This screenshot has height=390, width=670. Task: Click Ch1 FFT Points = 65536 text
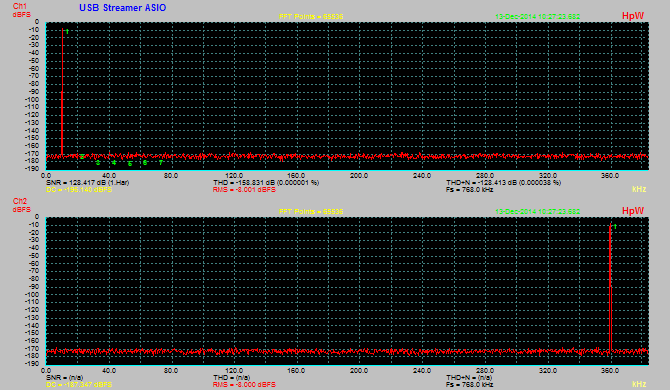[311, 17]
